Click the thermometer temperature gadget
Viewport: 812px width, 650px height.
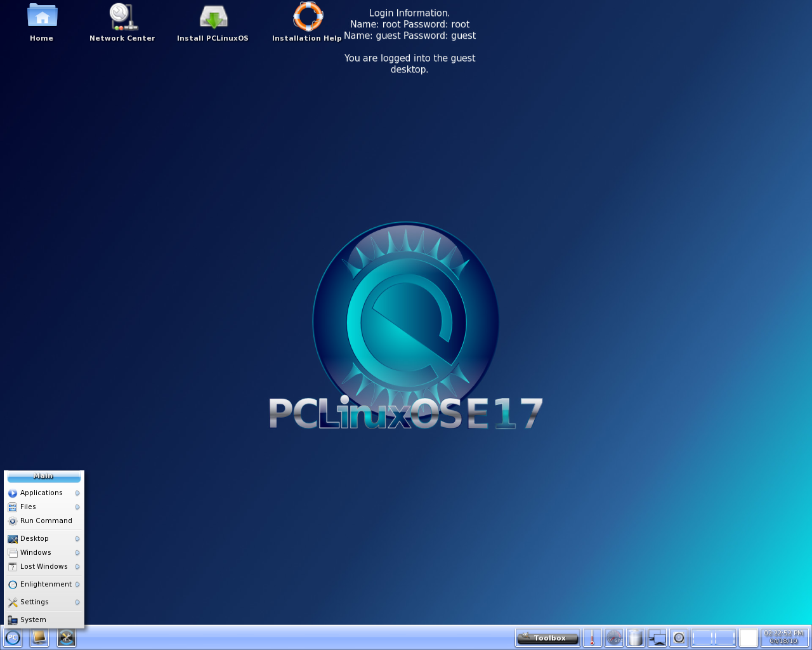[592, 637]
